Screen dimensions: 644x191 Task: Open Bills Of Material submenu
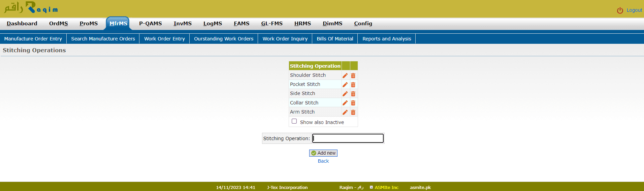[x=334, y=39]
